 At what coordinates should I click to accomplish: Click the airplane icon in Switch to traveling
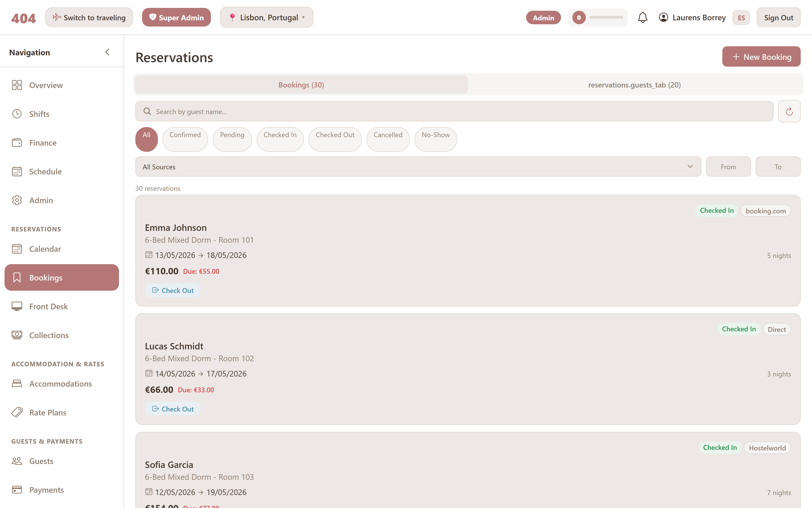coord(57,17)
